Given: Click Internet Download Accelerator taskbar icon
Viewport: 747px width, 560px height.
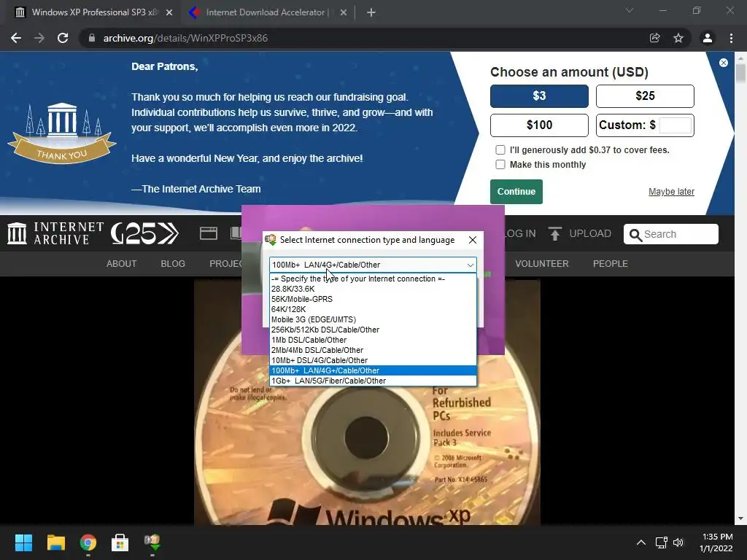Looking at the screenshot, I should click(152, 542).
